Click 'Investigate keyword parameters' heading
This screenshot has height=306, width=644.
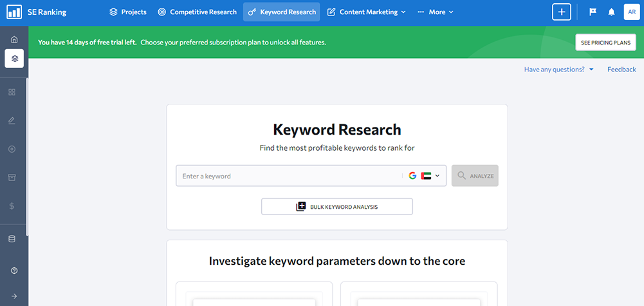(336, 261)
